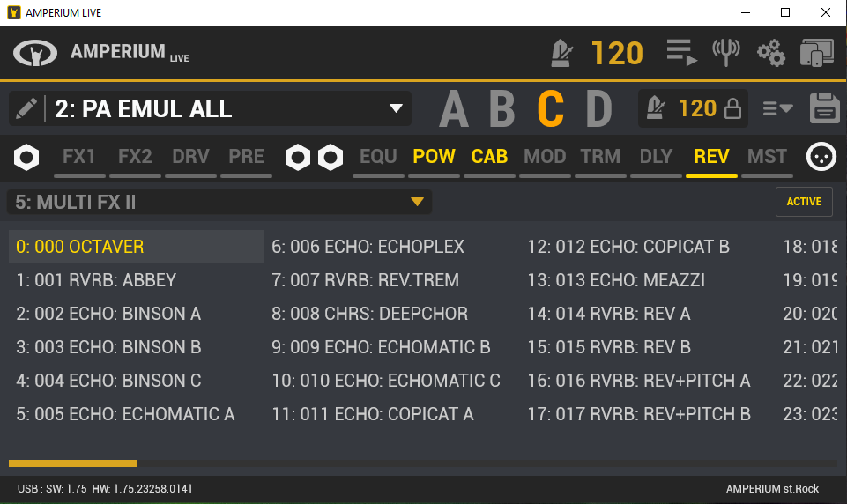Open the settings gears icon
Image resolution: width=847 pixels, height=504 pixels.
[771, 52]
